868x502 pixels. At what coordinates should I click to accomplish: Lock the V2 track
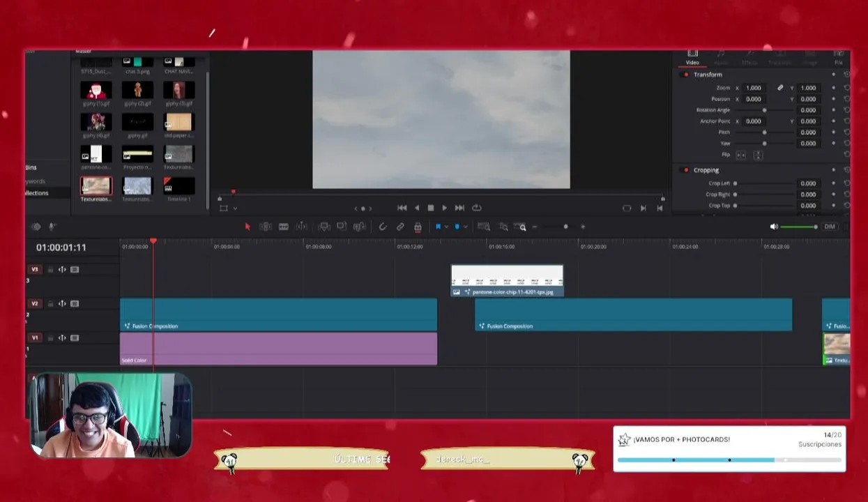pyautogui.click(x=50, y=304)
